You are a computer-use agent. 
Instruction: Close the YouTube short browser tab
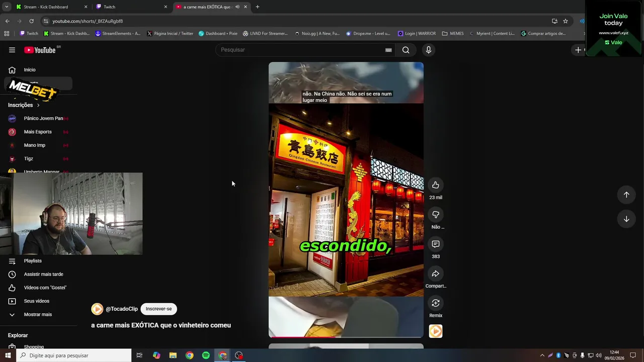pyautogui.click(x=246, y=7)
